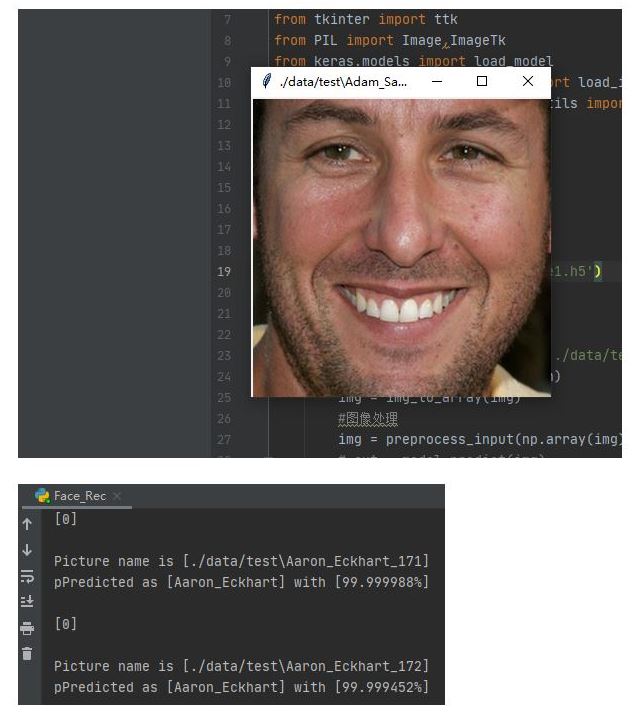637x719 pixels.
Task: Close the Face_Rec run tab
Action: 117,496
